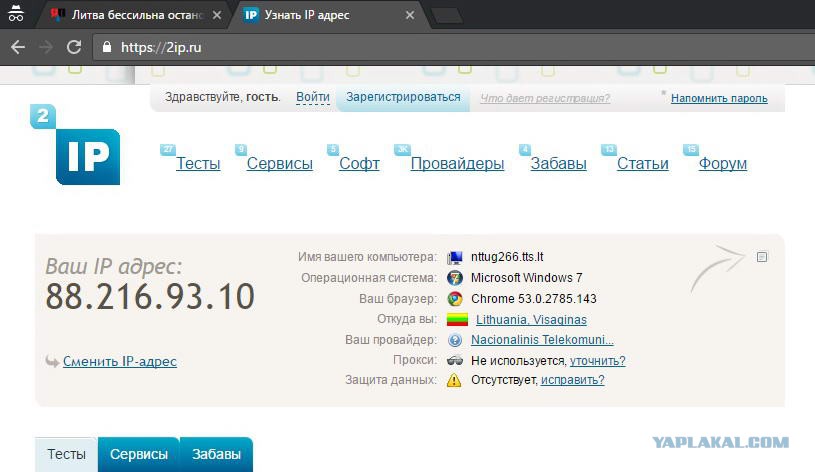
Task: Click the provider globe icon
Action: [x=455, y=340]
